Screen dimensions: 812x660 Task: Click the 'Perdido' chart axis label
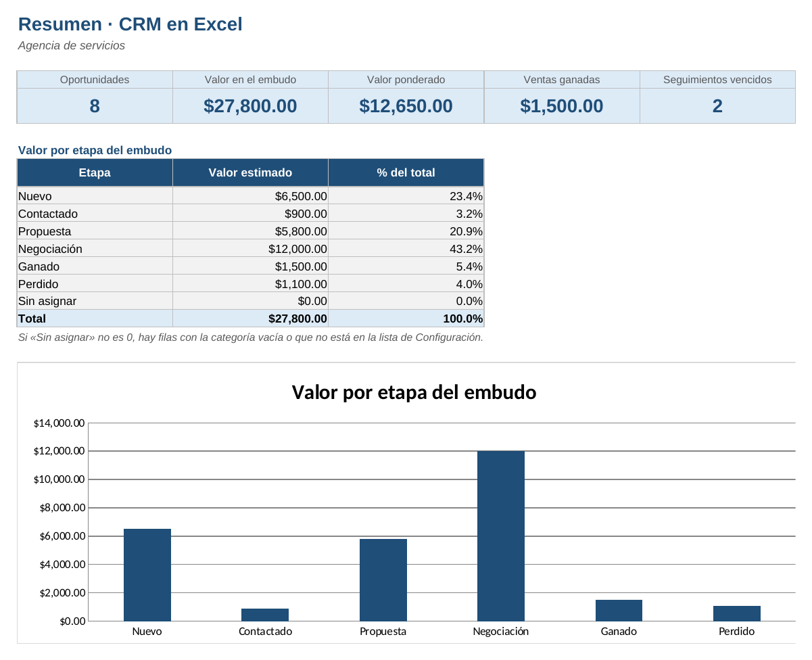[737, 632]
